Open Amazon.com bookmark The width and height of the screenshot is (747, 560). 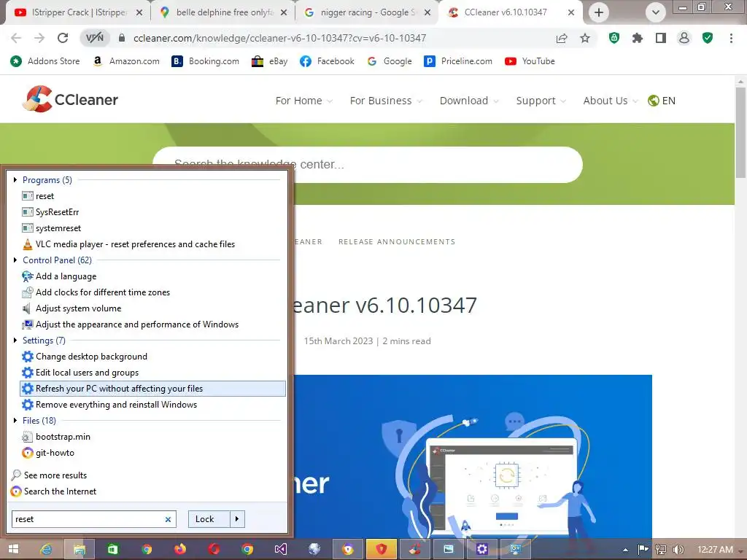126,61
